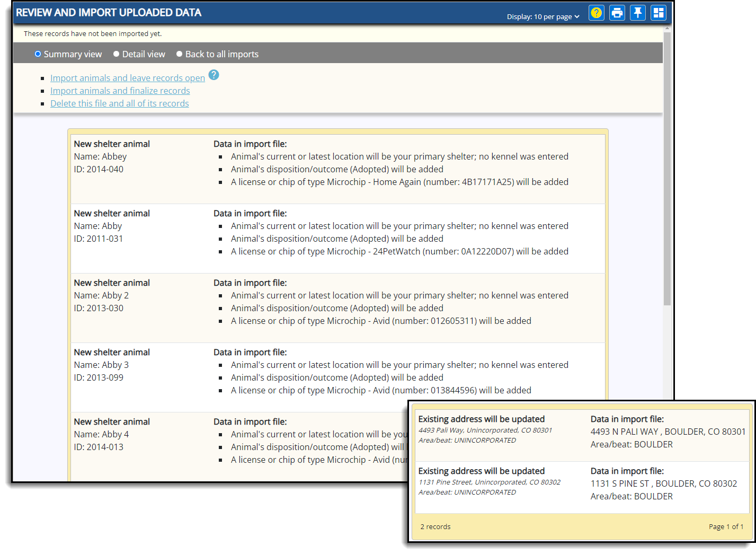Open Display 10 per page dropdown
Image resolution: width=756 pixels, height=554 pixels.
(543, 17)
